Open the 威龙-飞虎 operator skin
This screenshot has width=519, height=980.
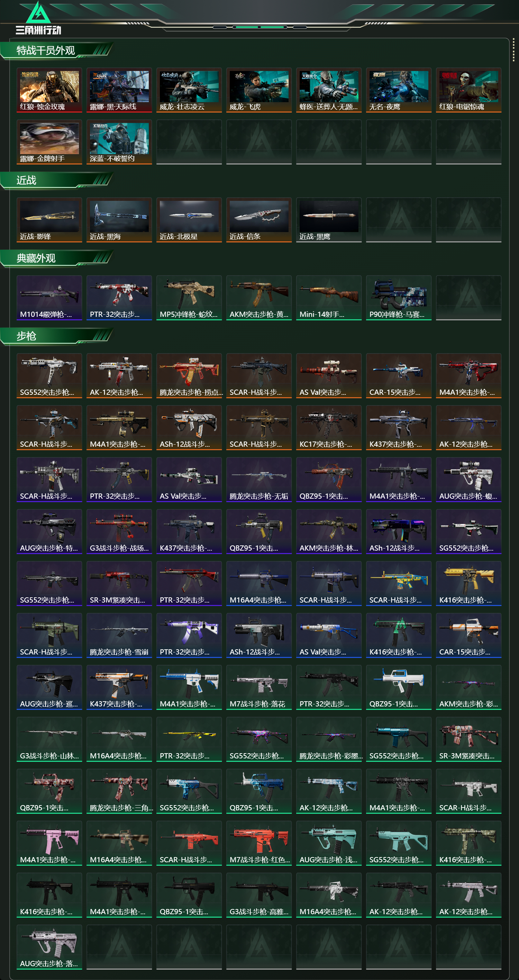coord(259,90)
